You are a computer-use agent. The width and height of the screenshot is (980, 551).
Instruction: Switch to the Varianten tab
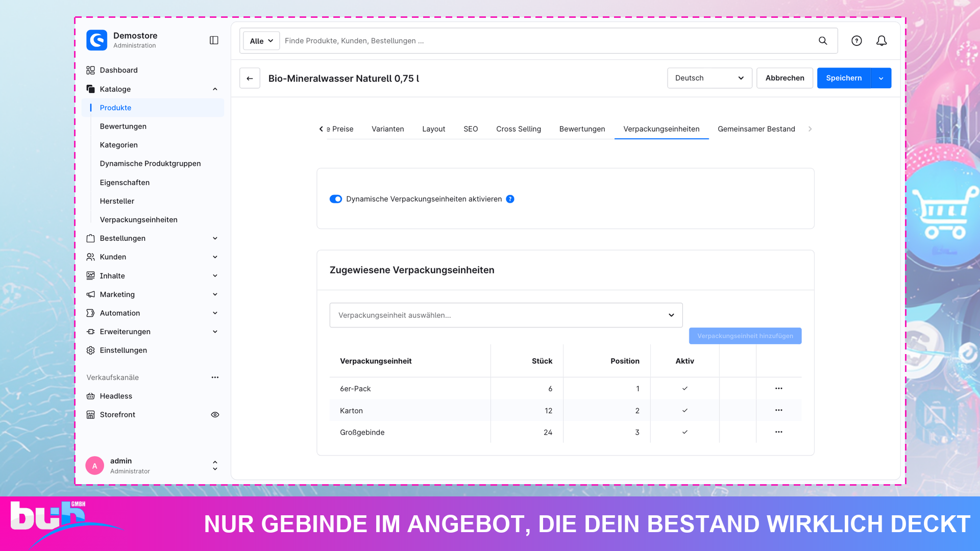point(387,129)
